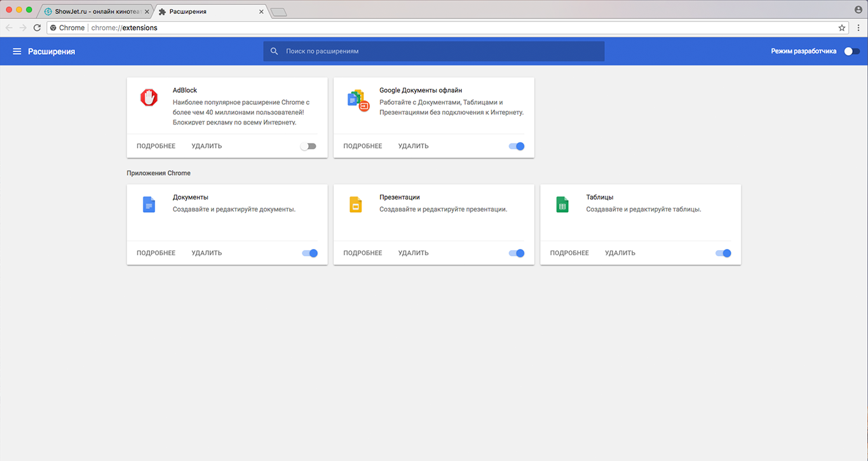
Task: Turn on Режим разработчика toggle
Action: coord(851,51)
